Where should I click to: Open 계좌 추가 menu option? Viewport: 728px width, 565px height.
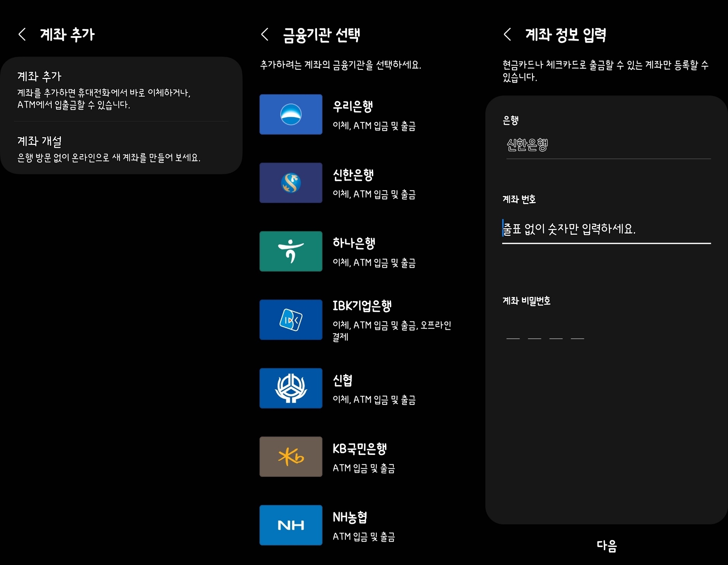[x=121, y=89]
